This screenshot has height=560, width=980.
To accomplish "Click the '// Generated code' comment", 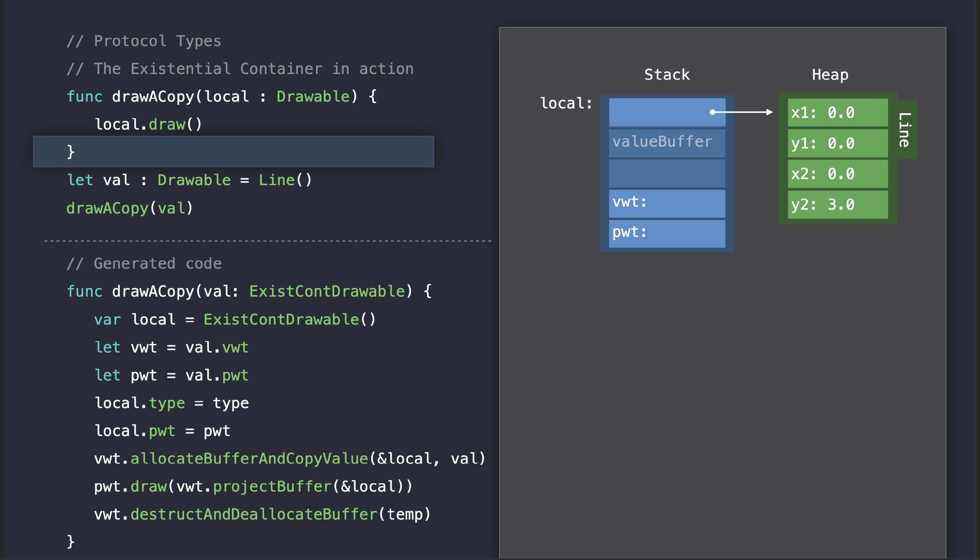I will click(144, 263).
